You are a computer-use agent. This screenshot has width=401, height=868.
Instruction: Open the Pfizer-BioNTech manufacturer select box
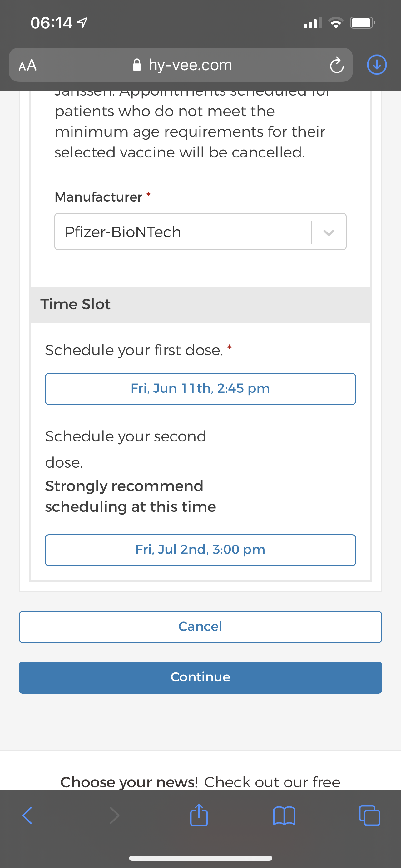pos(200,232)
